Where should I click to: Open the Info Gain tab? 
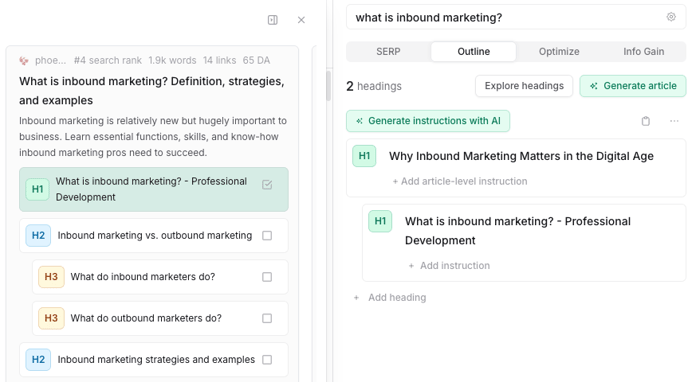tap(644, 52)
